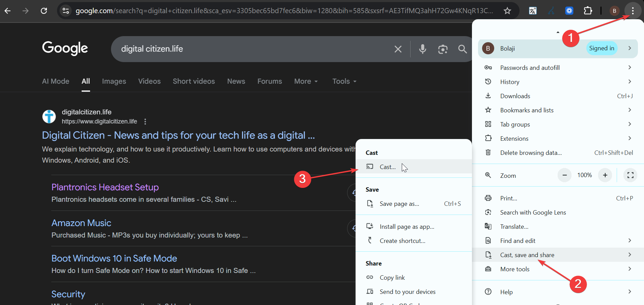Reload the page
The image size is (644, 305).
44,11
